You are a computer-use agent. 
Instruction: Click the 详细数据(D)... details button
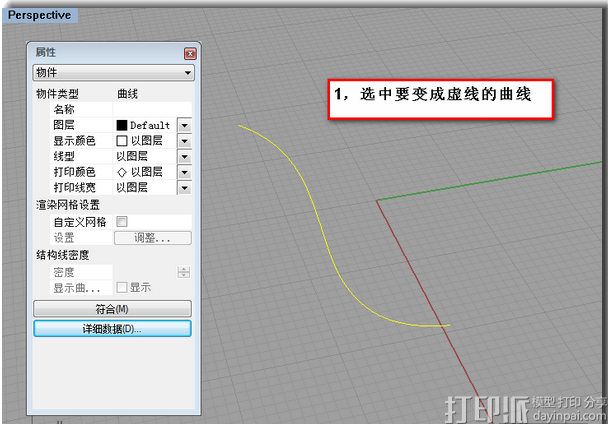point(112,329)
